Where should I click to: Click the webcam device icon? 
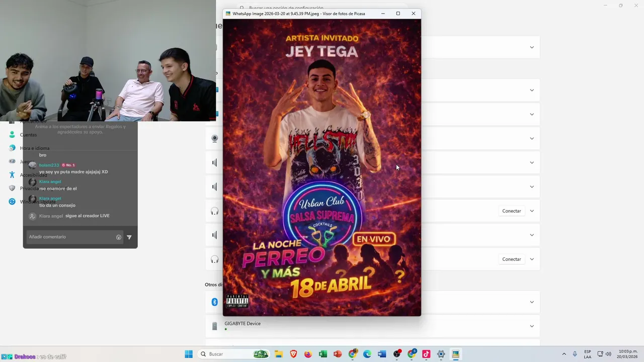click(x=214, y=139)
